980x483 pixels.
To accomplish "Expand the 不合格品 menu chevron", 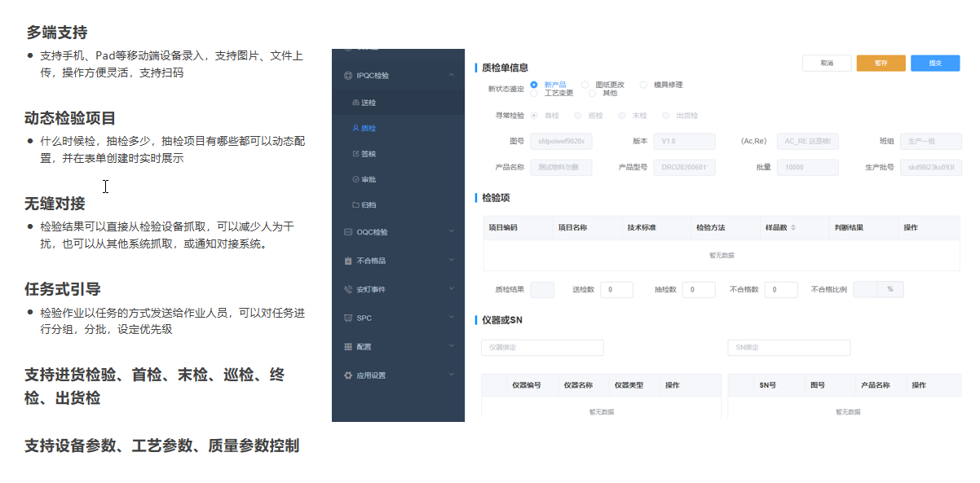I will coord(452,261).
